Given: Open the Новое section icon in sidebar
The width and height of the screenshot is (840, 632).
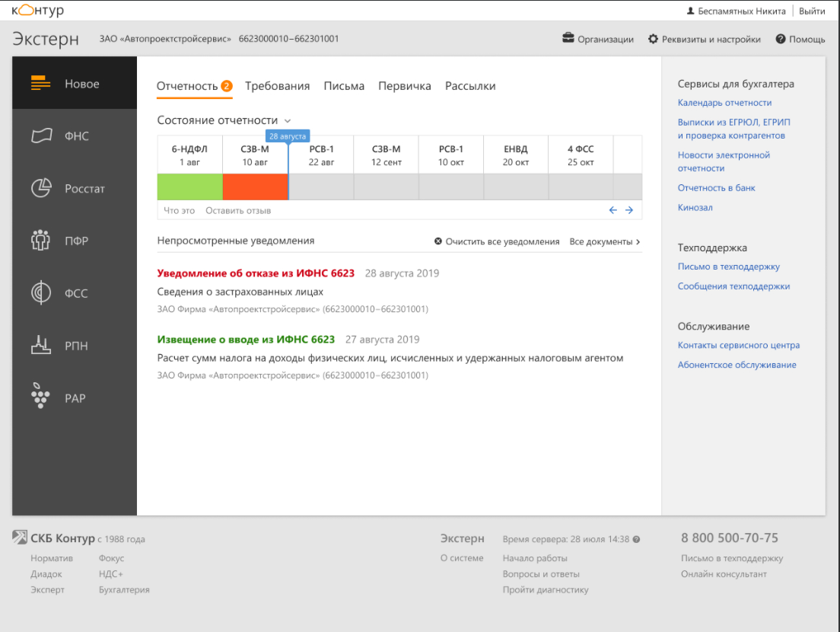Looking at the screenshot, I should tap(41, 83).
